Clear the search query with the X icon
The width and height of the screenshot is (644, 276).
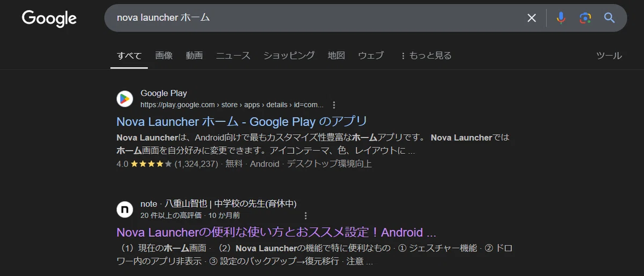(x=531, y=18)
